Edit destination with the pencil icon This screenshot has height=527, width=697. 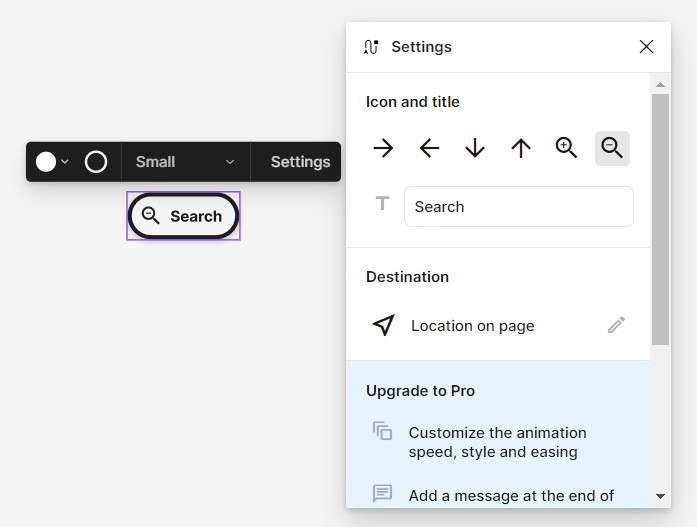point(617,325)
